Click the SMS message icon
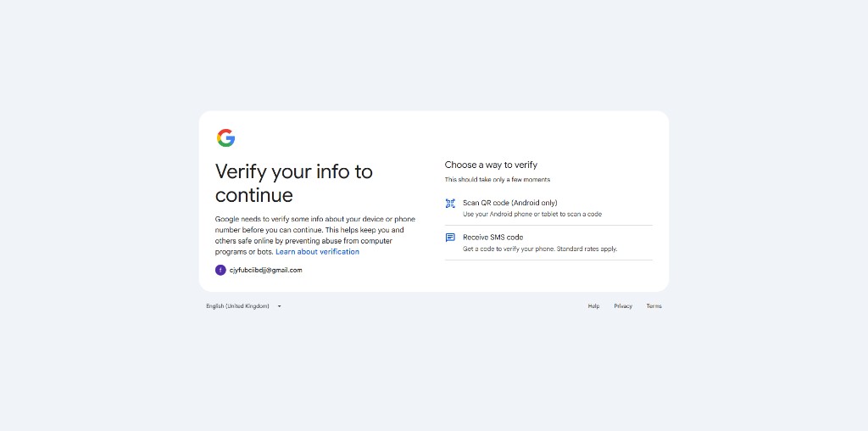 pos(450,238)
